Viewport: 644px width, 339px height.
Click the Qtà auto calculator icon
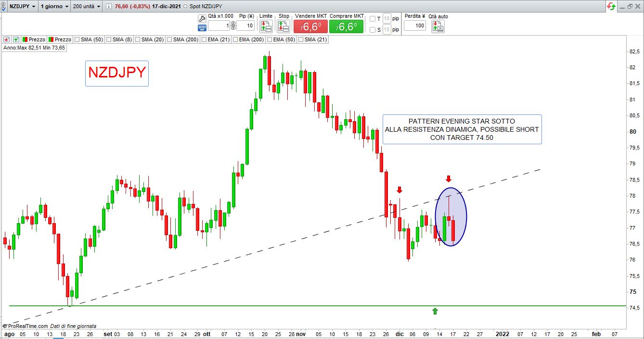438,26
